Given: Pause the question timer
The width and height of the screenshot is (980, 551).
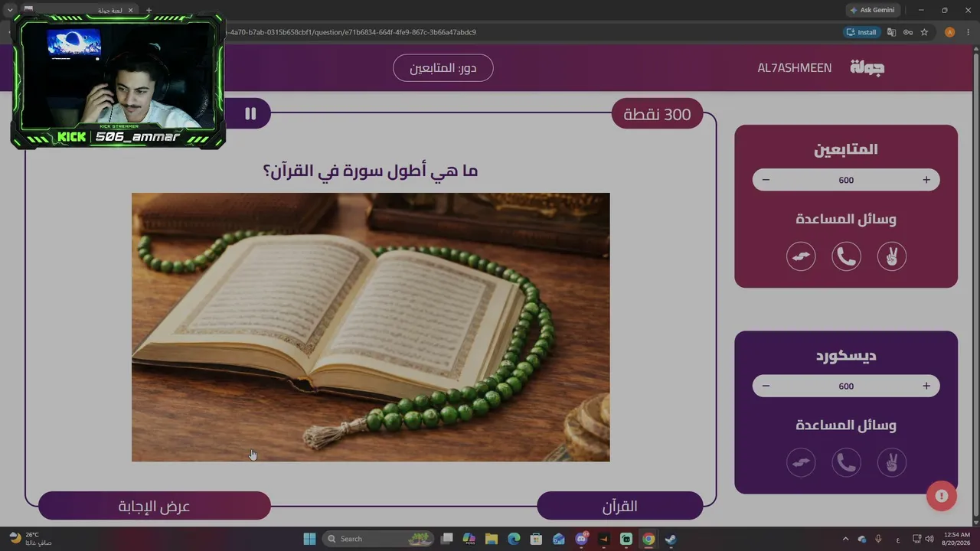Looking at the screenshot, I should point(250,113).
